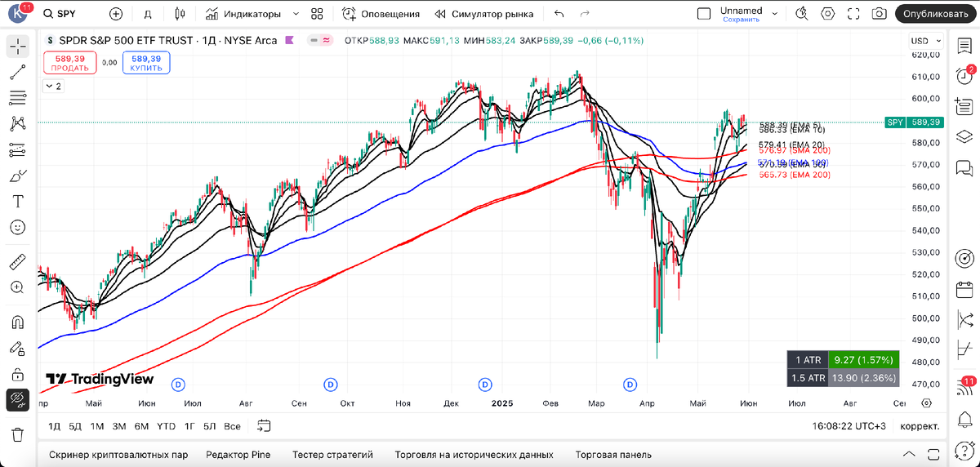
Task: Open the Редактор Pine tab
Action: [238, 455]
